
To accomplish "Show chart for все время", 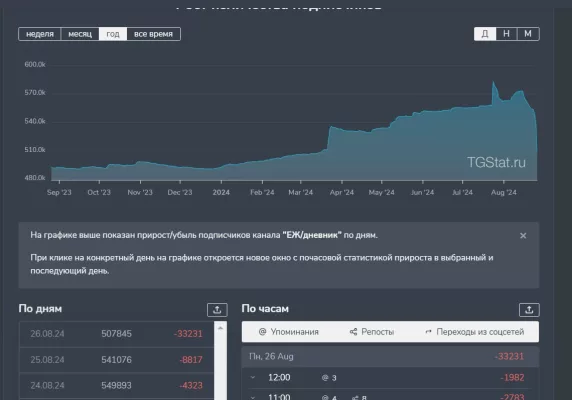I will (x=153, y=34).
